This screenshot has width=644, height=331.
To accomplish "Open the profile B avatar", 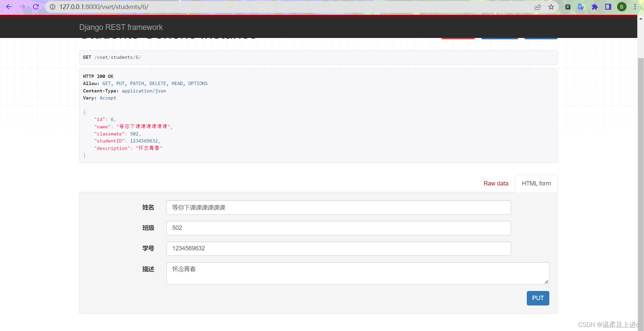I will 622,7.
